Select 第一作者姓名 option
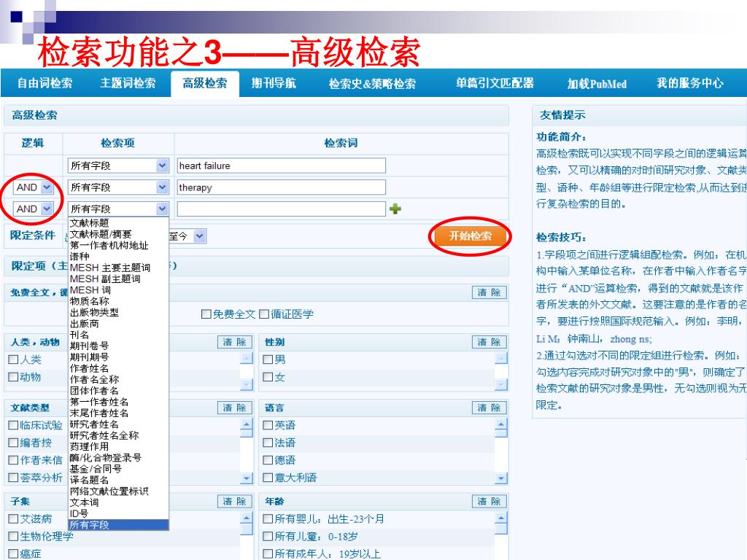The image size is (747, 560). 118,402
